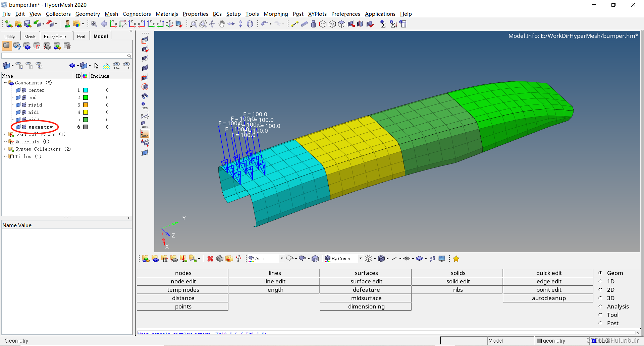The height and width of the screenshot is (346, 644).
Task: Switch to the Utility tab
Action: pyautogui.click(x=10, y=36)
